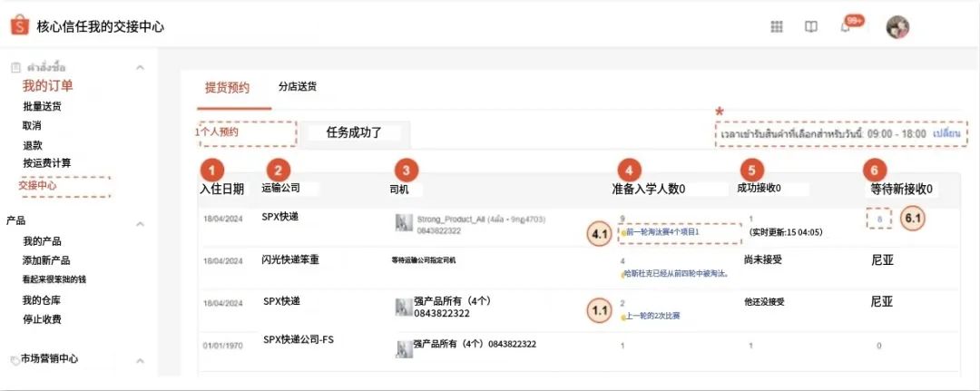
Task: Open 交接中心 in the sidebar
Action: click(38, 185)
